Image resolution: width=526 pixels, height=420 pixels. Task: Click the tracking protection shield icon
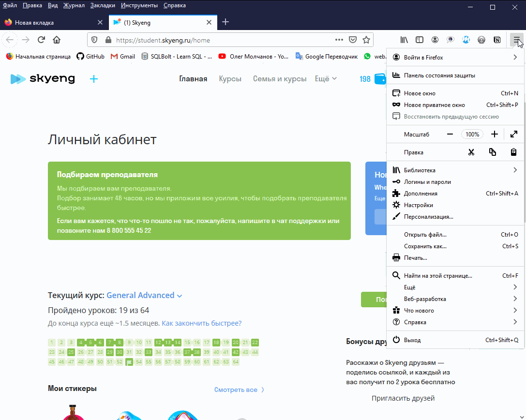94,40
